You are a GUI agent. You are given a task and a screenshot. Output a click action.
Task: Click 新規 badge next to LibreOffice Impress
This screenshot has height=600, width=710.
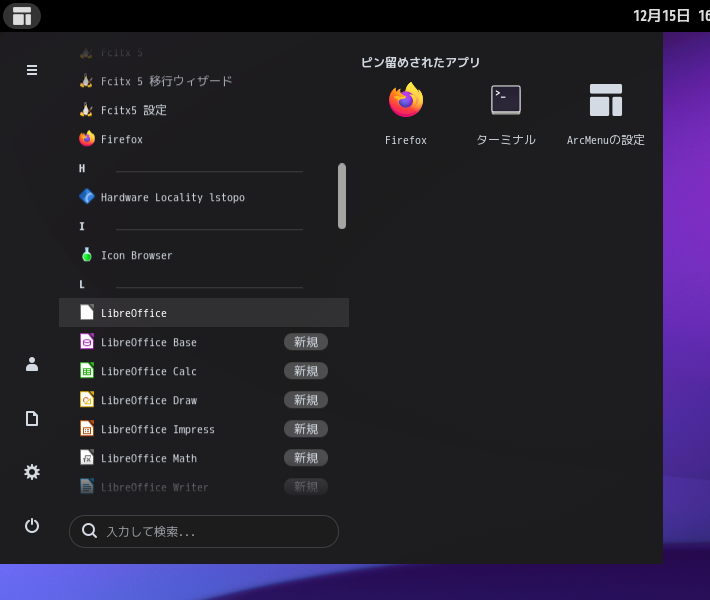coord(306,429)
